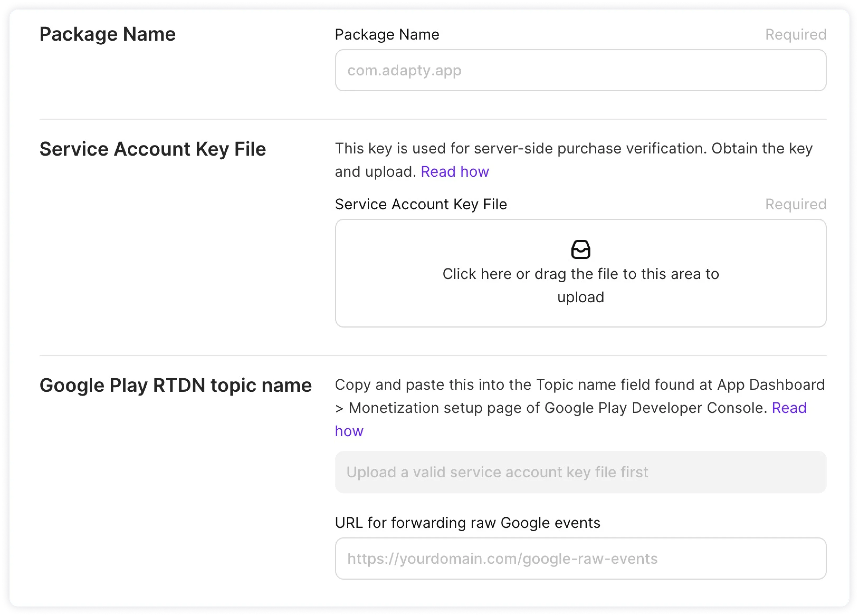Focus the raw Google events URL field
Image resolution: width=859 pixels, height=616 pixels.
tap(580, 559)
